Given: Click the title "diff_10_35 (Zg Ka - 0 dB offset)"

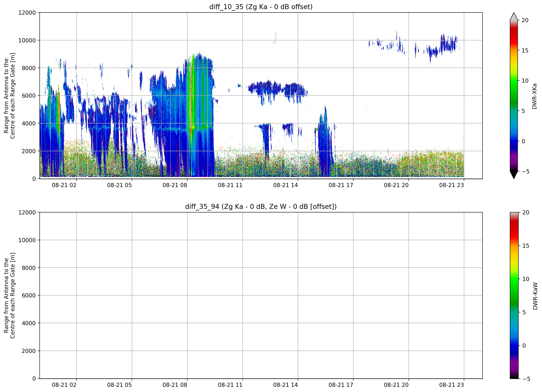Looking at the screenshot, I should tap(261, 7).
